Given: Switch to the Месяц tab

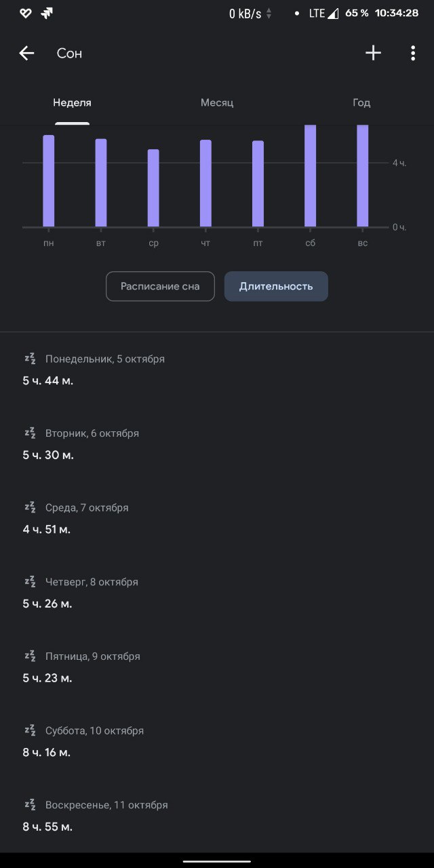Looking at the screenshot, I should pos(217,103).
